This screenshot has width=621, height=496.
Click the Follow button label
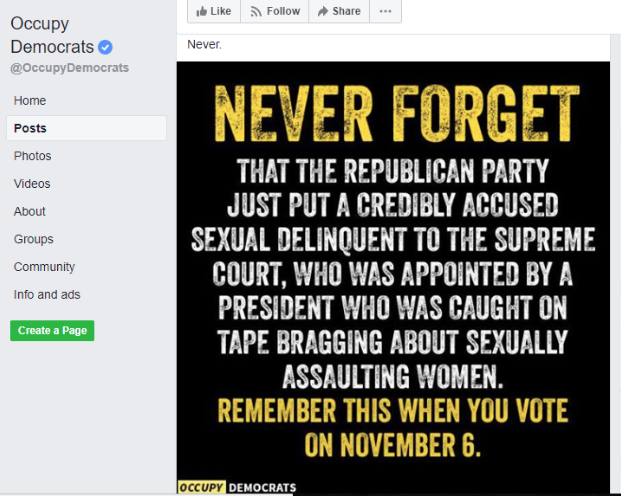pos(283,11)
